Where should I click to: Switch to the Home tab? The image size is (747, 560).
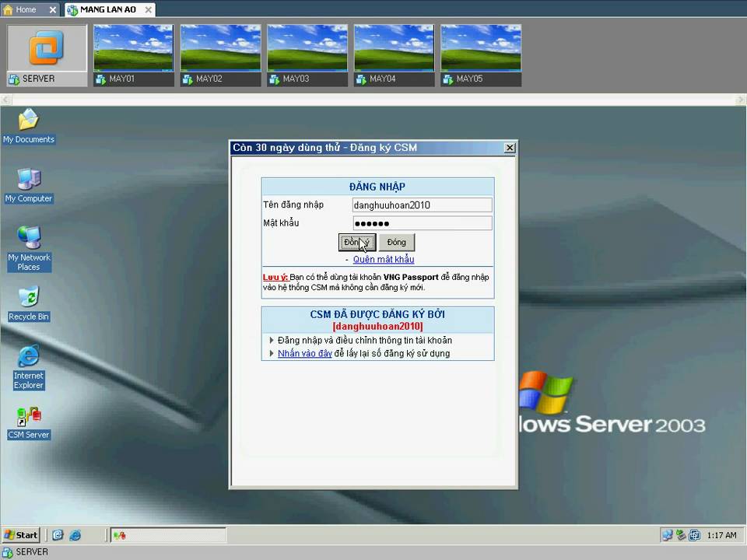(25, 9)
